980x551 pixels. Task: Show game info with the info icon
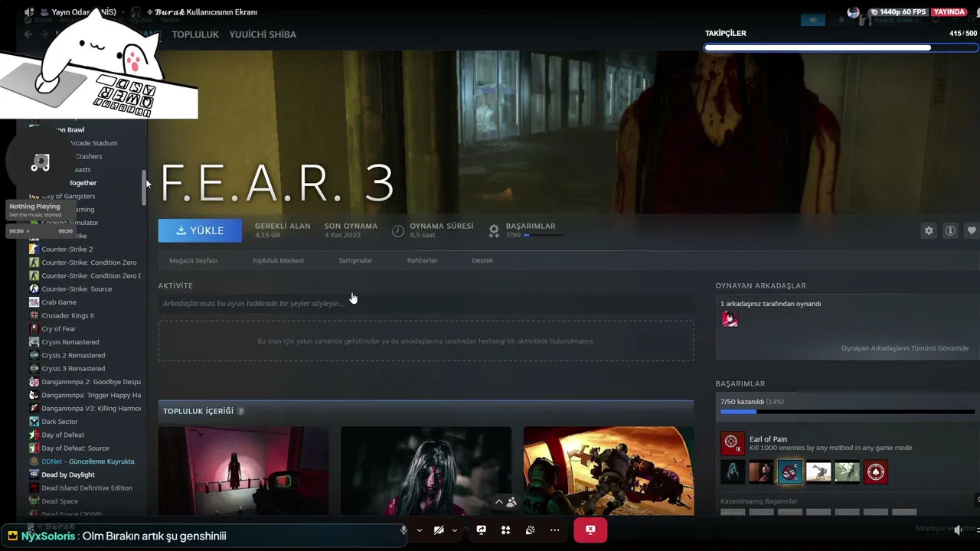(x=950, y=230)
